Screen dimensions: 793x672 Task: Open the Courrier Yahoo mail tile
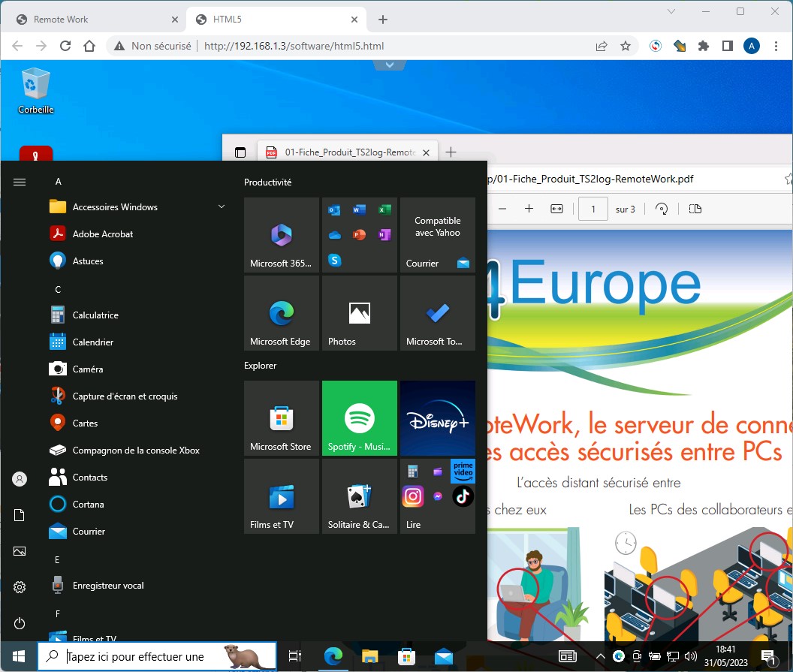point(438,235)
